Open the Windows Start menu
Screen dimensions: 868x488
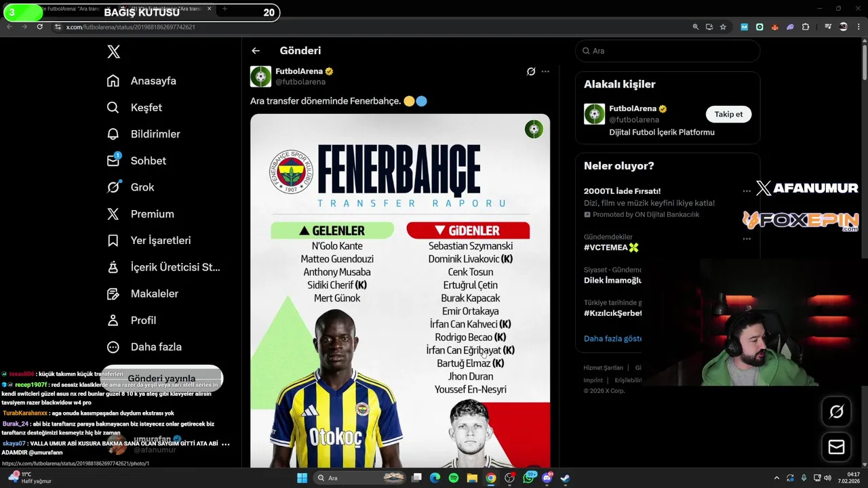pos(302,478)
